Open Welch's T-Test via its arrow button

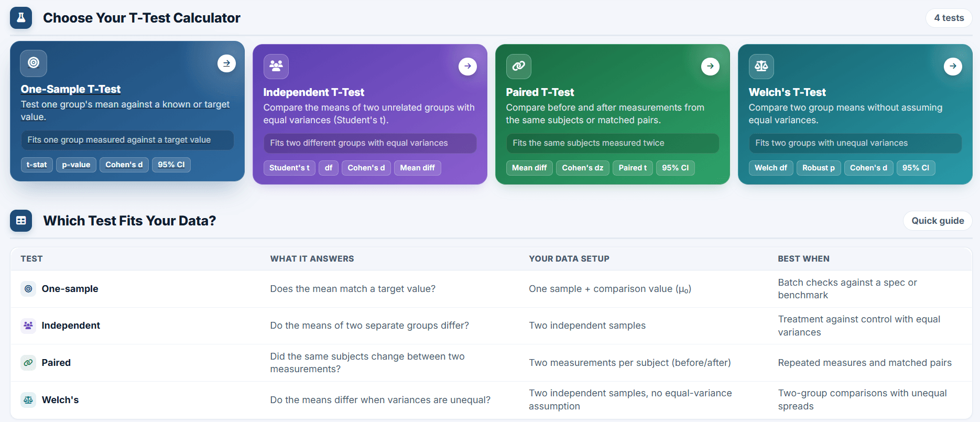(953, 67)
